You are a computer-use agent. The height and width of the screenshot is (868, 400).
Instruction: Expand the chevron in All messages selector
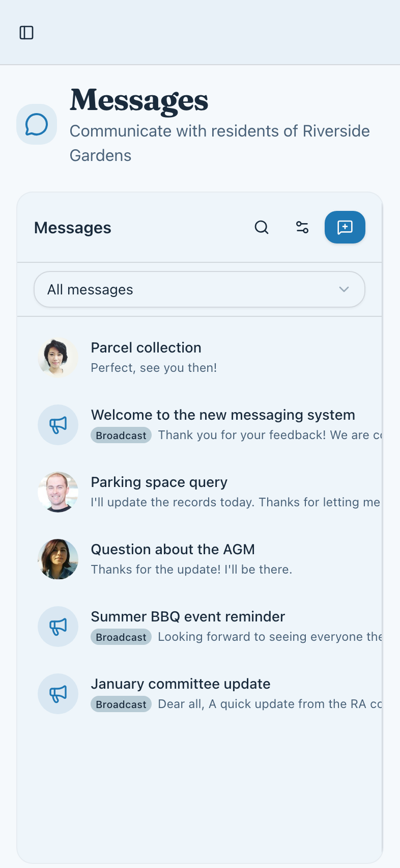click(344, 289)
